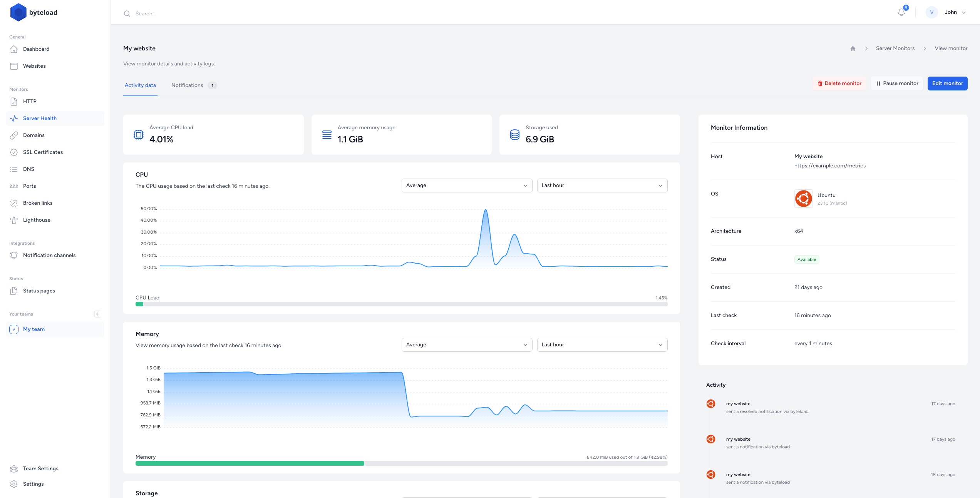
Task: Click the Broken links monitor icon
Action: 13,203
